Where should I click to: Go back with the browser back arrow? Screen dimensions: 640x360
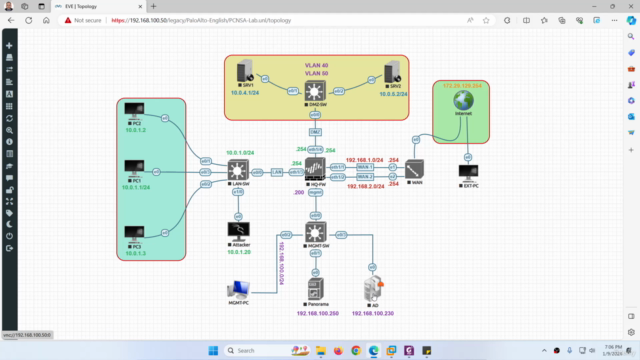click(x=11, y=20)
